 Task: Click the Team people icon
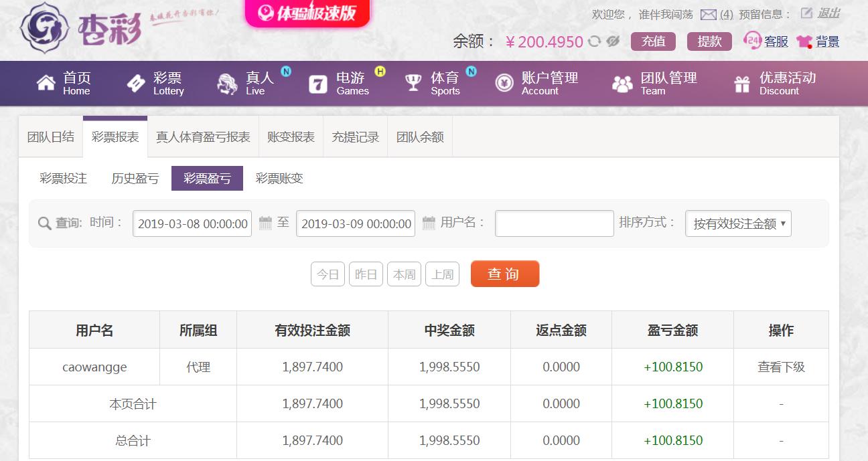coord(622,84)
